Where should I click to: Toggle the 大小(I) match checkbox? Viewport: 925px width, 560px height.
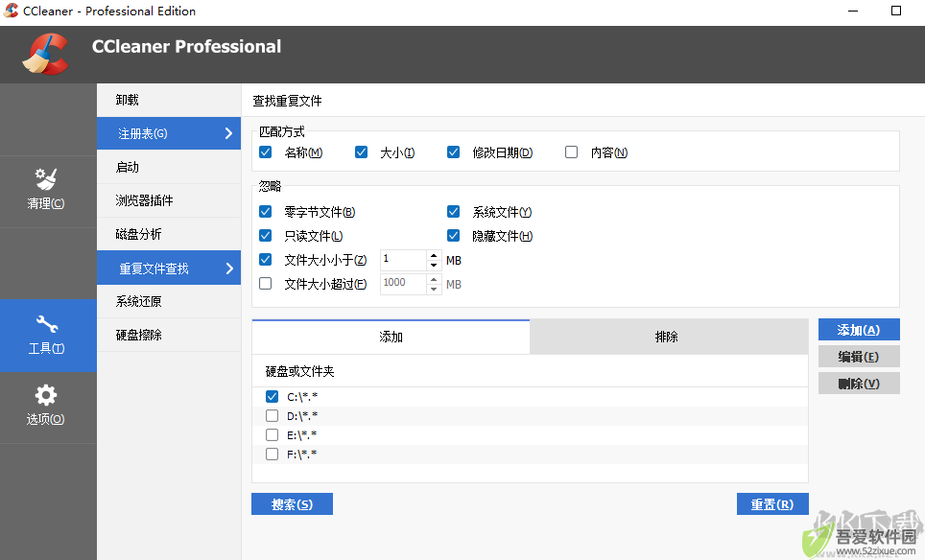[361, 152]
